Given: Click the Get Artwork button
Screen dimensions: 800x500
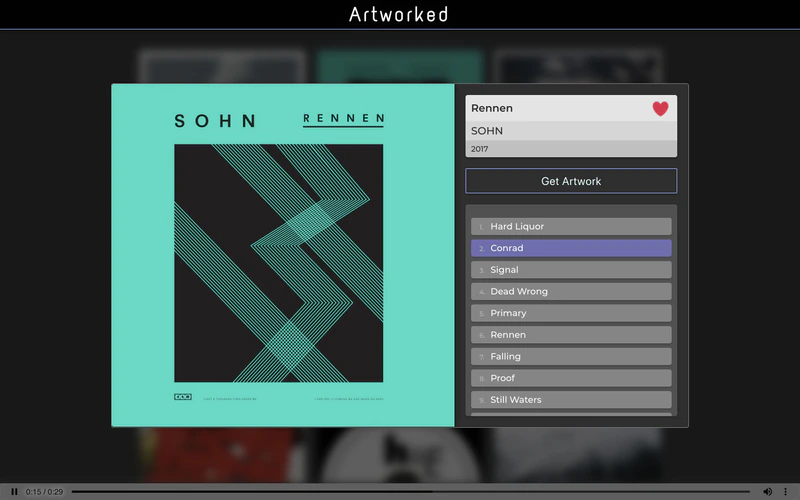Looking at the screenshot, I should coord(571,181).
